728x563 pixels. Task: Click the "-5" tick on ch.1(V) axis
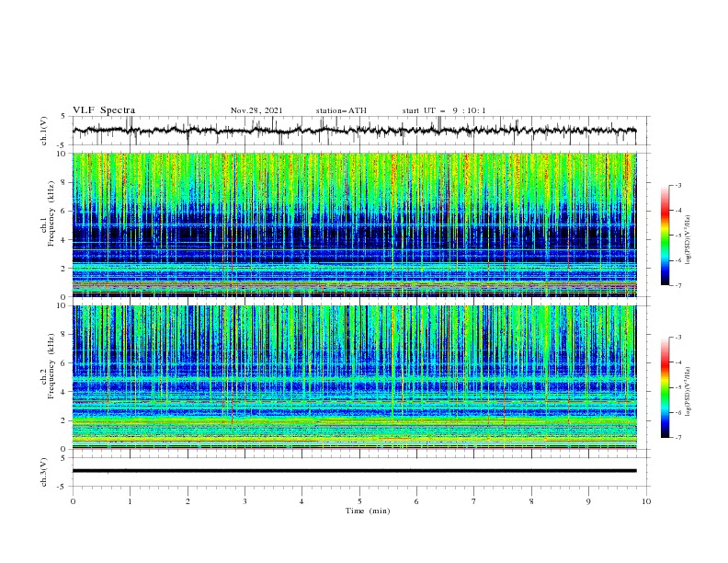(62, 145)
